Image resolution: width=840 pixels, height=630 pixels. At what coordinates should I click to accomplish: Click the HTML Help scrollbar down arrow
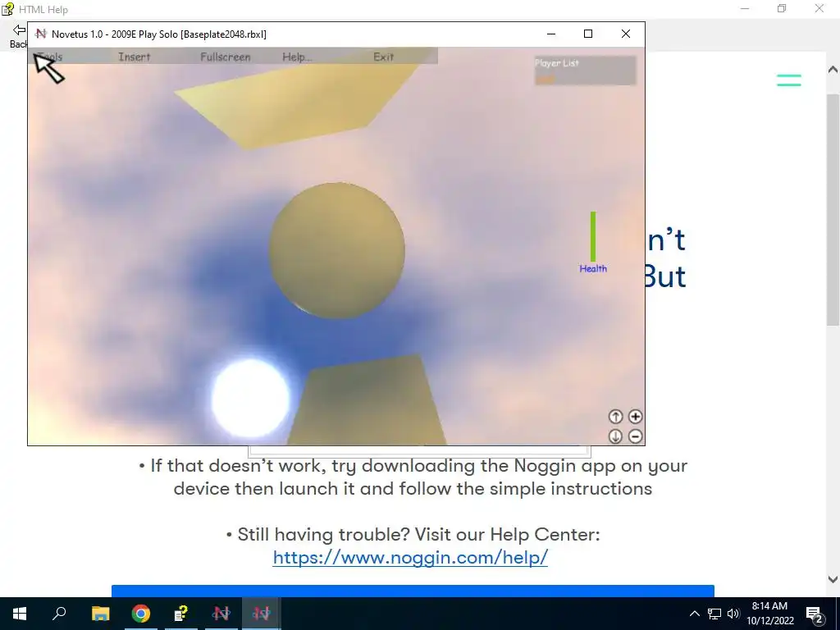coord(833,579)
